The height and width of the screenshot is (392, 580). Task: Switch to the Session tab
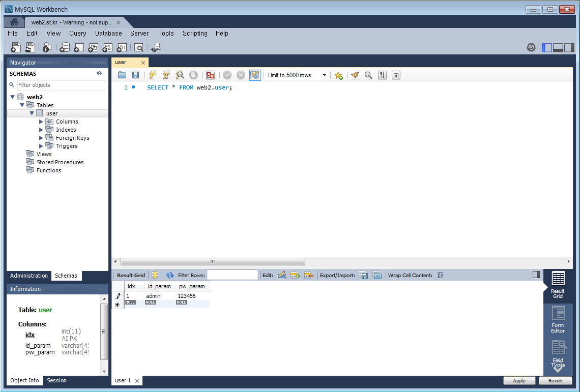(56, 380)
